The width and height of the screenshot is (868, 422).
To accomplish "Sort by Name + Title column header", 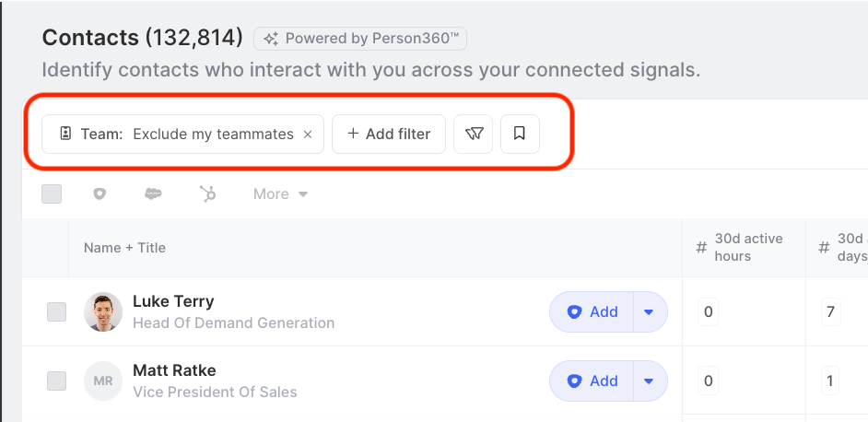I will [x=124, y=248].
